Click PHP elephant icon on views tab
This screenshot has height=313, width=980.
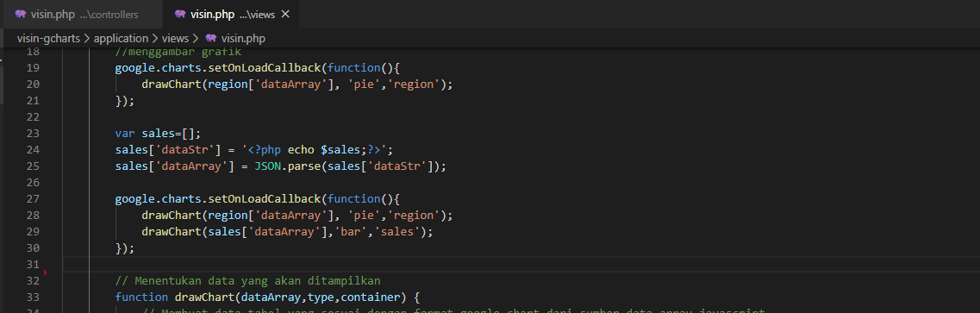click(181, 14)
